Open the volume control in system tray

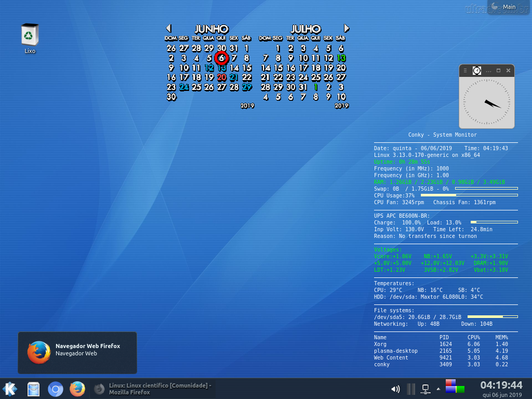click(395, 389)
